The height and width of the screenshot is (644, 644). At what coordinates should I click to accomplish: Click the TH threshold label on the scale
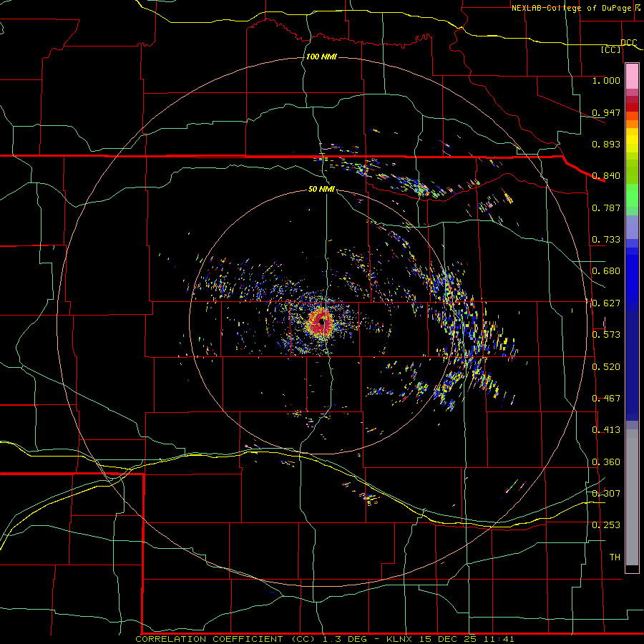pos(615,557)
